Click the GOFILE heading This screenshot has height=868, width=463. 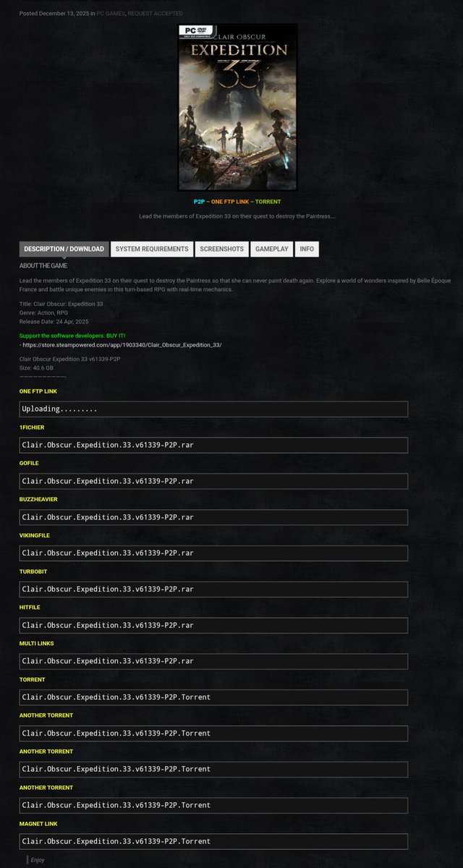tap(30, 464)
